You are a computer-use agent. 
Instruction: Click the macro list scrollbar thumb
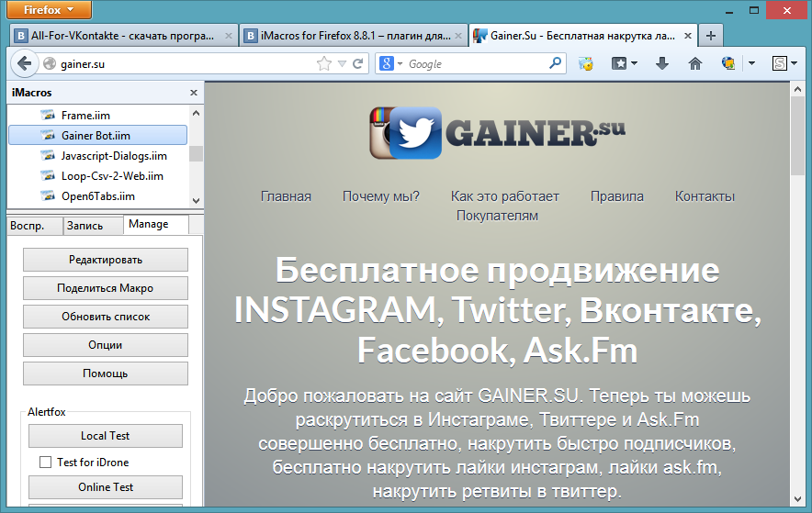point(196,153)
